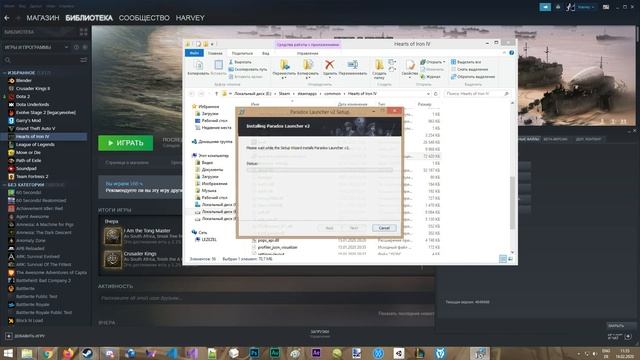
Task: Click steamapps in the Explorer address path
Action: pos(307,94)
